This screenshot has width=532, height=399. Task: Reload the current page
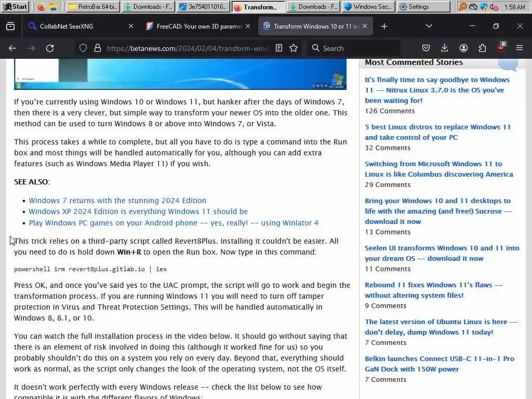coord(50,48)
